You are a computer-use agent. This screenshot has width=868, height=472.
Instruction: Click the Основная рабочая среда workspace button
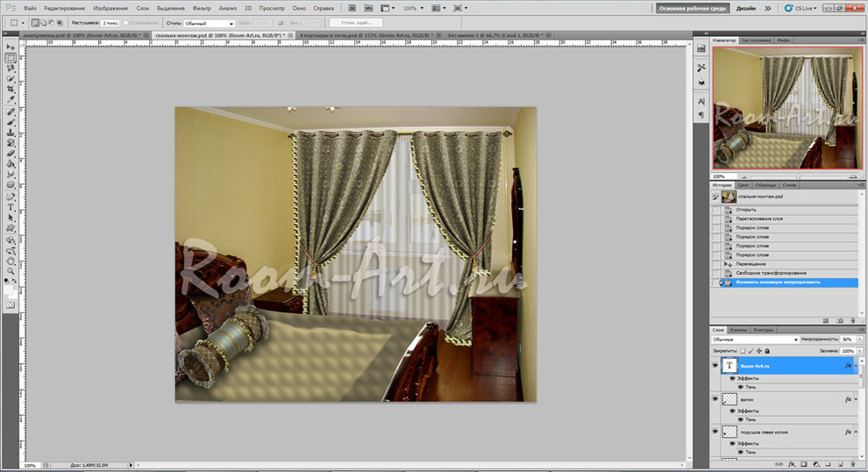(x=693, y=8)
